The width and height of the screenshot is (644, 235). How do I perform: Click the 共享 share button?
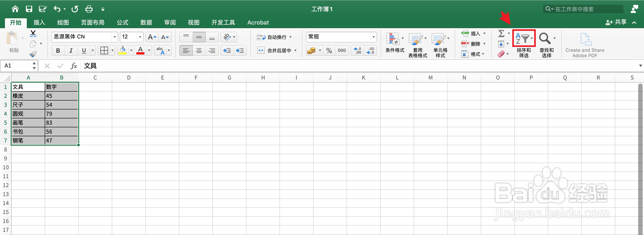pyautogui.click(x=616, y=22)
